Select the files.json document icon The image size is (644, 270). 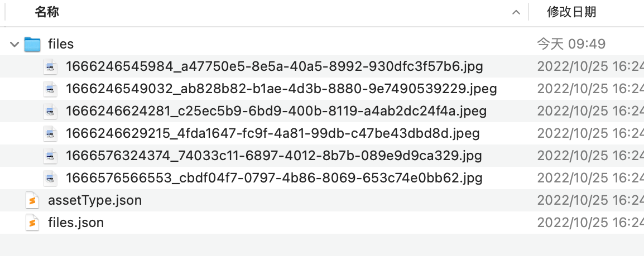point(32,223)
